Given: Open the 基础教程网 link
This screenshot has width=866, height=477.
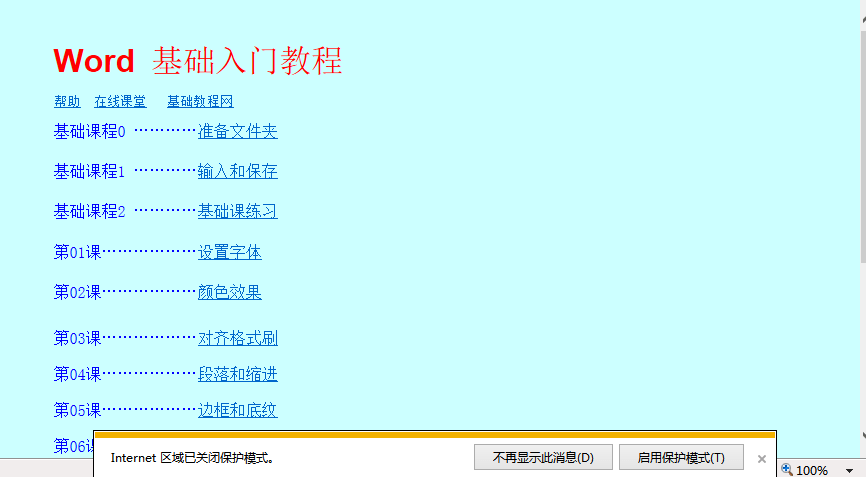Looking at the screenshot, I should click(x=200, y=102).
